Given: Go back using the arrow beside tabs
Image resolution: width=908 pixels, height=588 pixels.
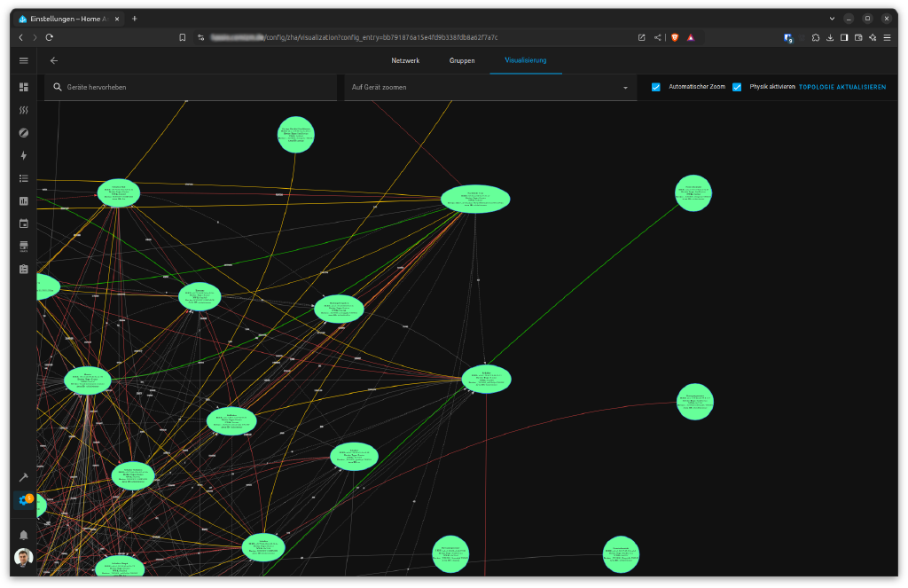Looking at the screenshot, I should pyautogui.click(x=54, y=60).
